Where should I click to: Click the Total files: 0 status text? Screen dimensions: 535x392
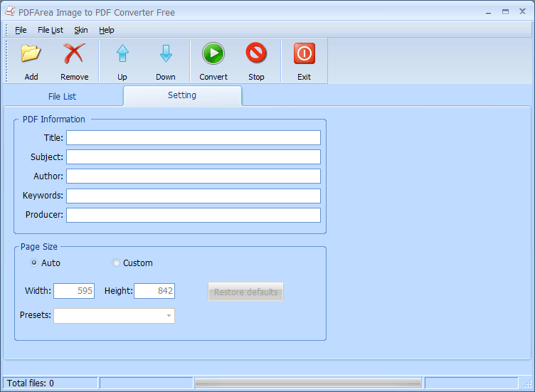tap(31, 383)
